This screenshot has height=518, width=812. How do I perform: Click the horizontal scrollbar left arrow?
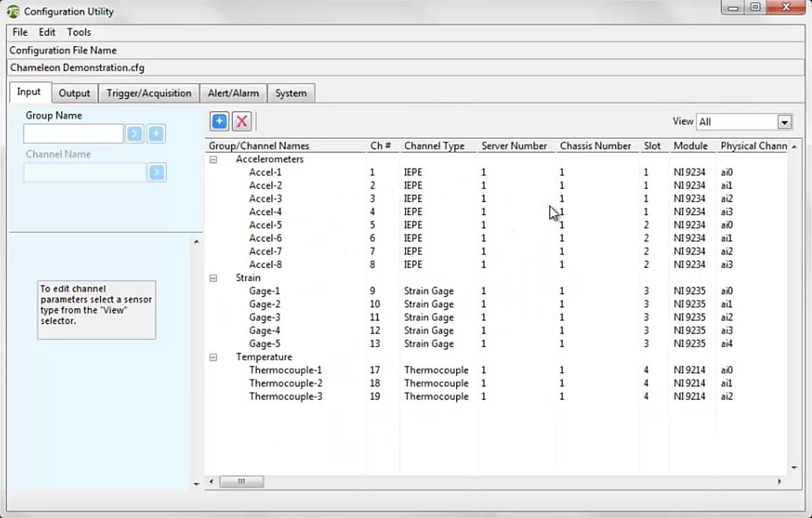pos(211,482)
